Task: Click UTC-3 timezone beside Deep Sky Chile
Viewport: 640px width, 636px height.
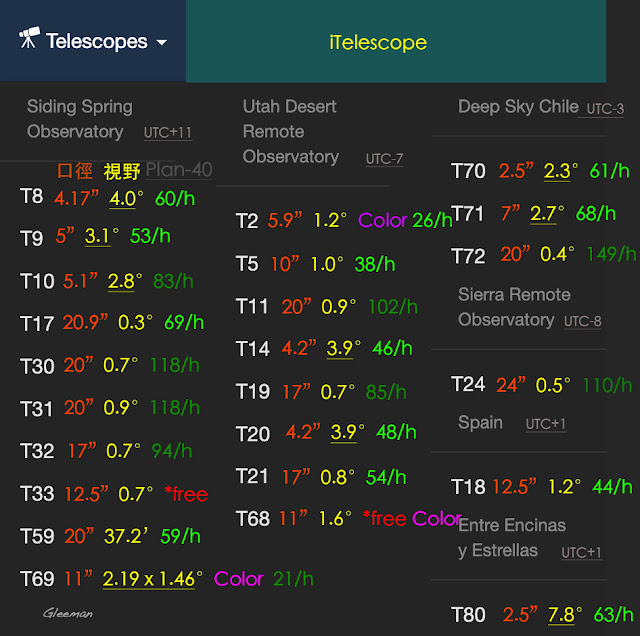Action: coord(605,109)
